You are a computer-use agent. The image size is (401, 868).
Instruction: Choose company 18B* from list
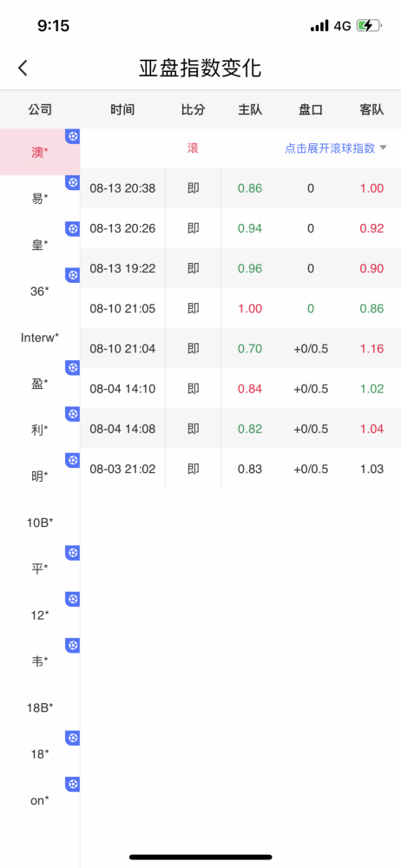[39, 707]
